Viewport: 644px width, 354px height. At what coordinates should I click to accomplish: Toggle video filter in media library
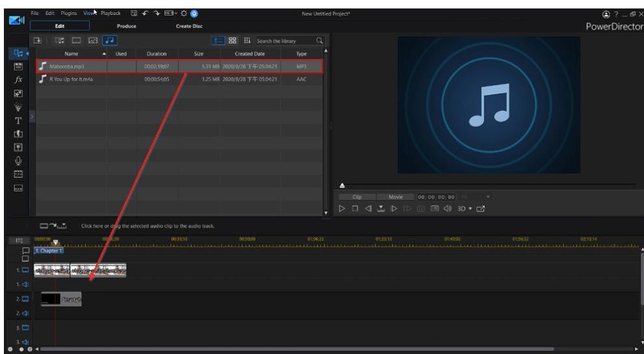[77, 40]
